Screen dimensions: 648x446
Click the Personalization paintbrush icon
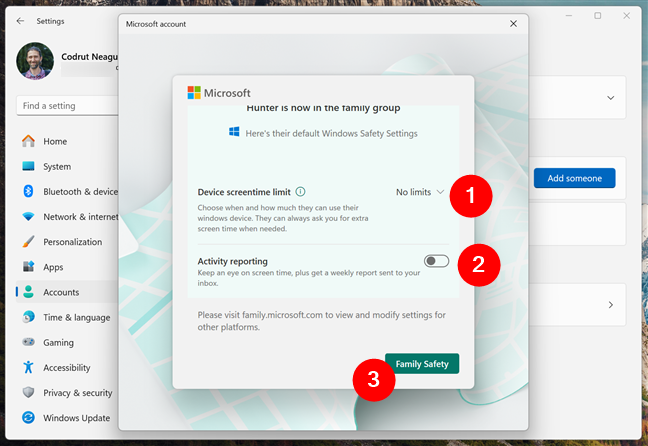28,242
